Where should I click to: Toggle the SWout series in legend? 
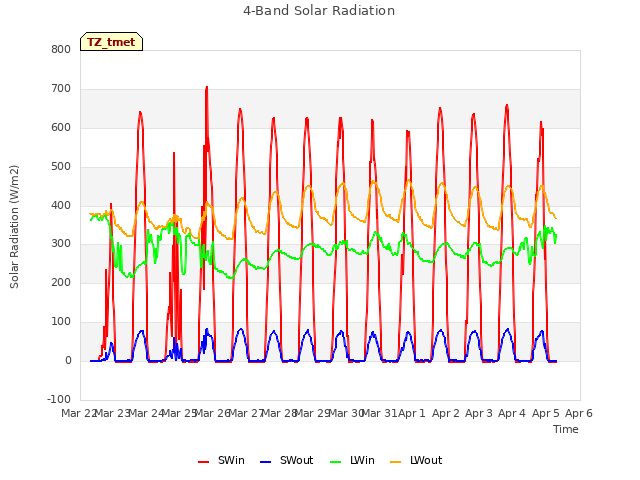click(x=287, y=460)
